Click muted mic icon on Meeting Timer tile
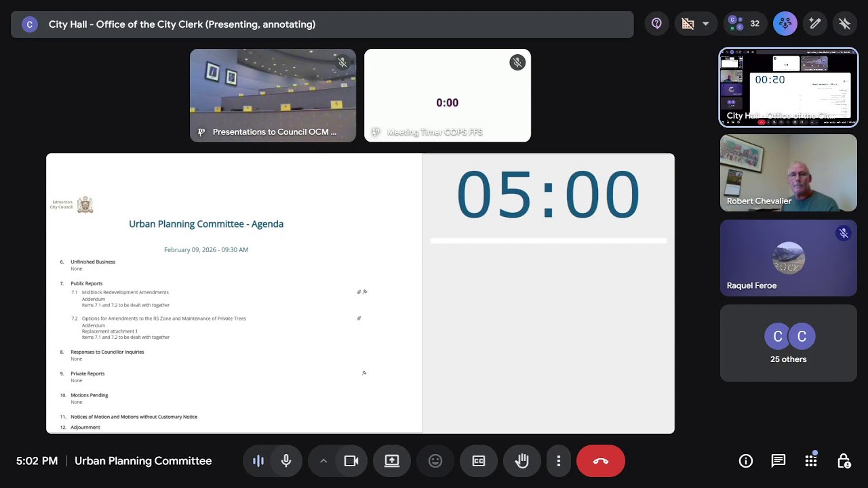The width and height of the screenshot is (868, 488). pos(517,63)
